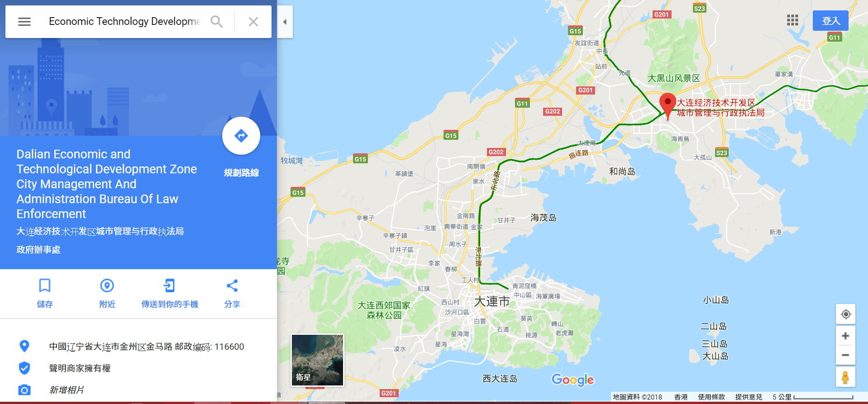This screenshot has width=868, height=404.
Task: Claim this business 聲明商家擁有權
Action: click(80, 368)
